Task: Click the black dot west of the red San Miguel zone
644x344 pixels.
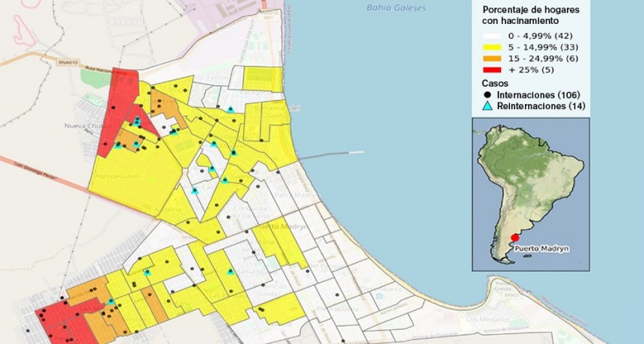Action: (28, 330)
